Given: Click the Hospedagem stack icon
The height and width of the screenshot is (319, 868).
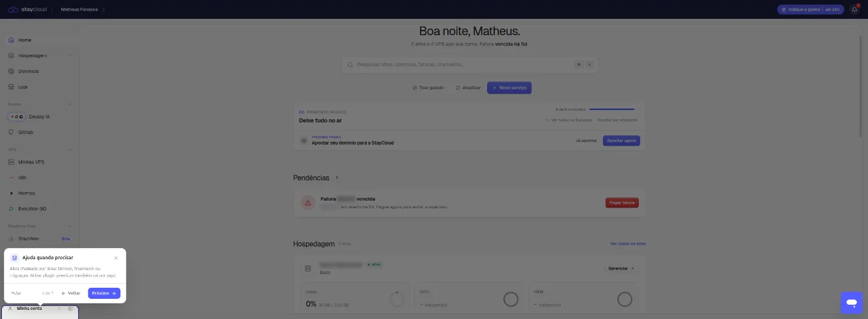Looking at the screenshot, I should click(x=11, y=55).
